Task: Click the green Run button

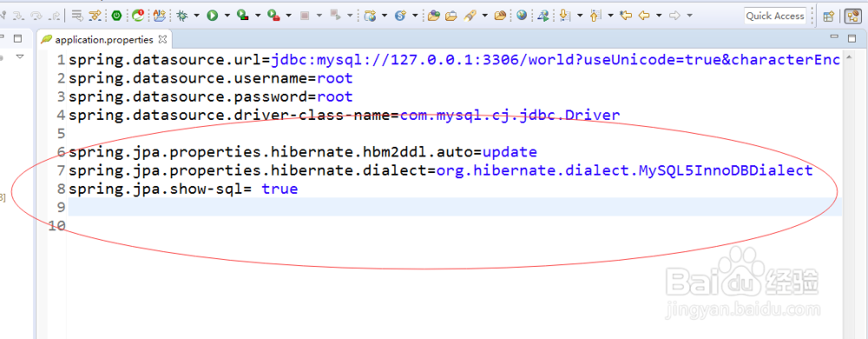Action: point(213,16)
